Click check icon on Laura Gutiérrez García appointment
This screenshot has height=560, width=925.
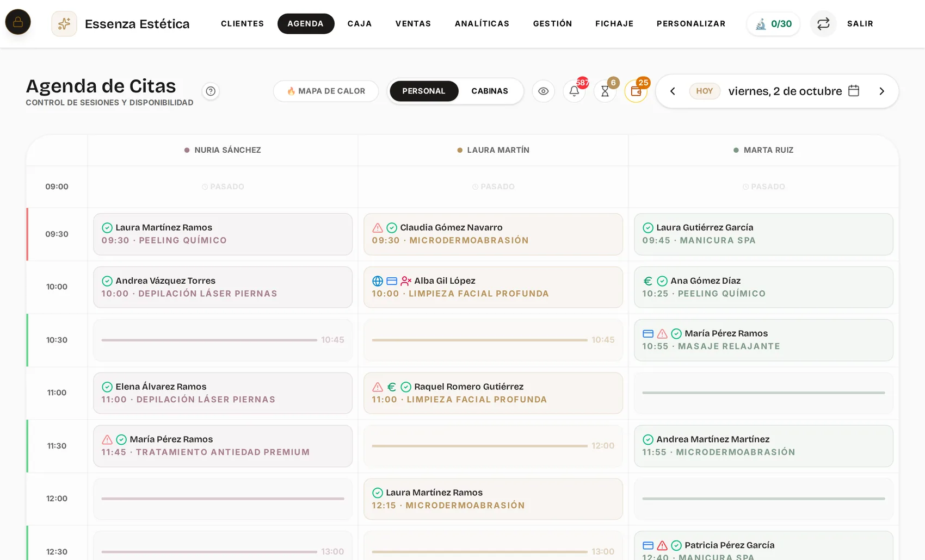[648, 228]
